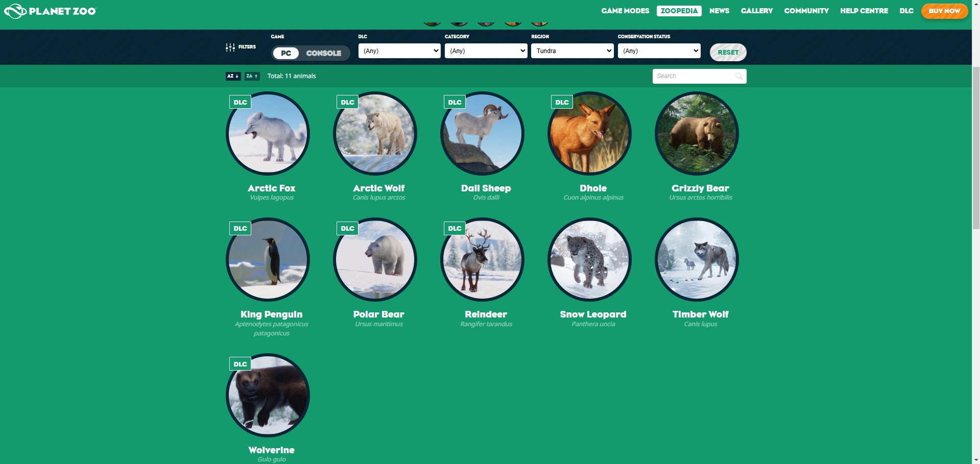Open Community menu
This screenshot has height=464, width=980.
coord(806,11)
